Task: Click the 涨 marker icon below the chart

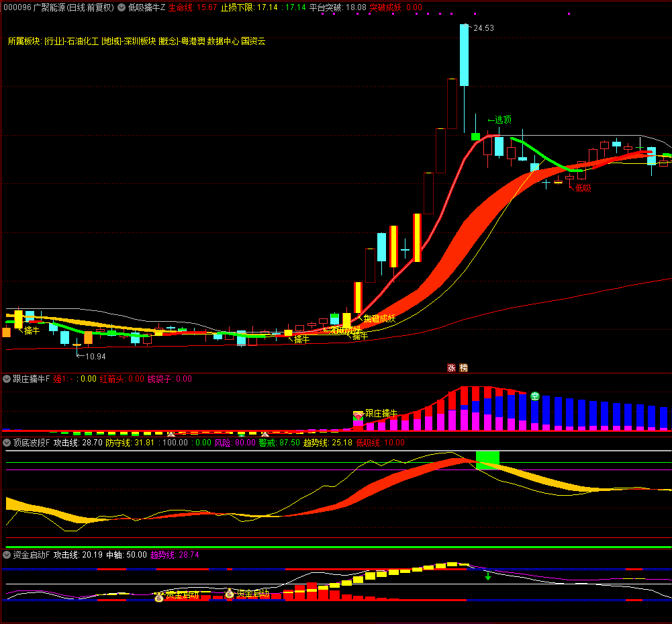Action: click(451, 367)
